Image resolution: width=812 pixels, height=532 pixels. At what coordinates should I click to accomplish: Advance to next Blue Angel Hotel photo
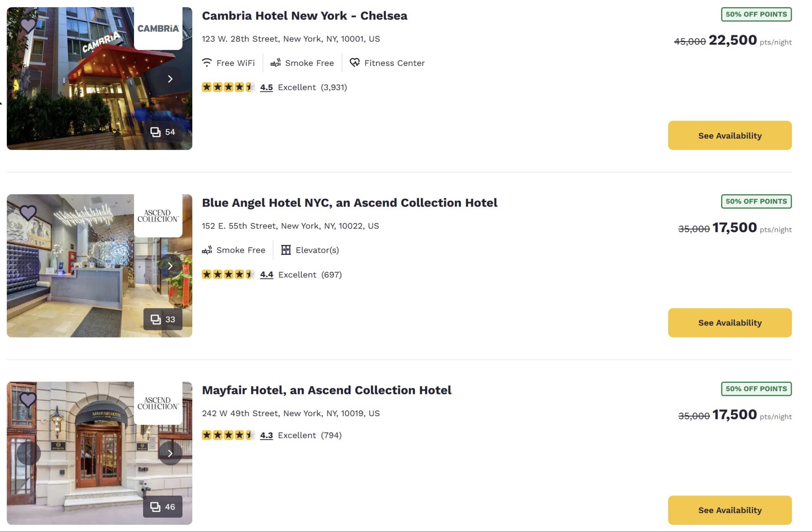[x=170, y=266]
